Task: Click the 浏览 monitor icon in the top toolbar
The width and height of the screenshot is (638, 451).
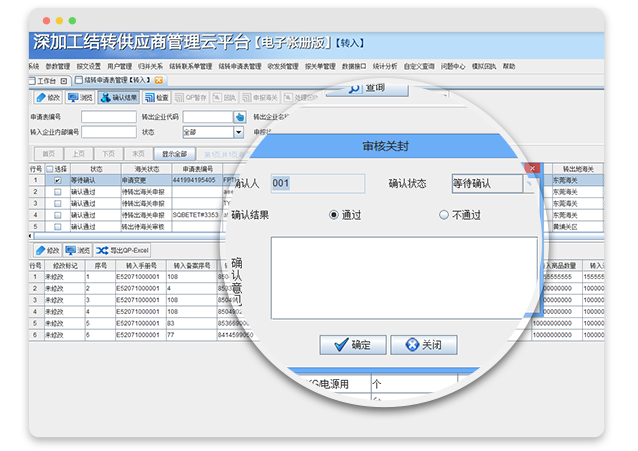Action: pos(73,98)
